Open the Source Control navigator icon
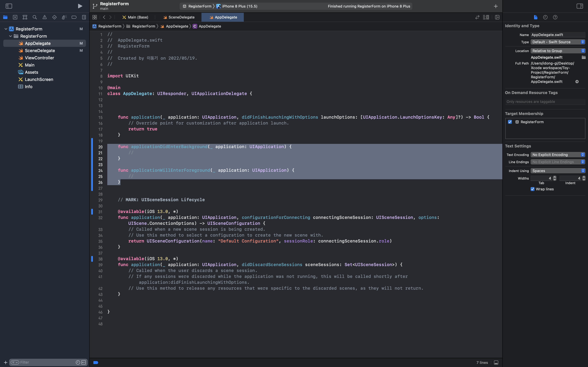The width and height of the screenshot is (588, 367). coord(15,17)
